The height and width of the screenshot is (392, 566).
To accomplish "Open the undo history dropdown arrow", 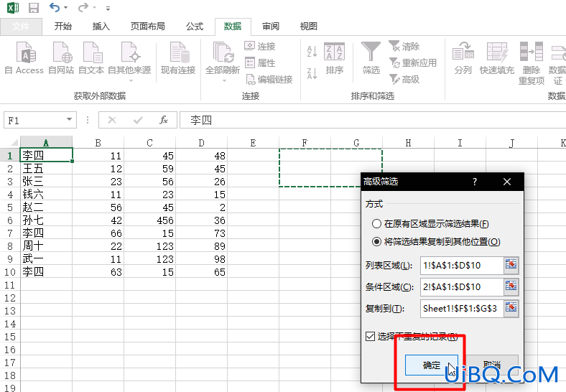I will click(65, 8).
